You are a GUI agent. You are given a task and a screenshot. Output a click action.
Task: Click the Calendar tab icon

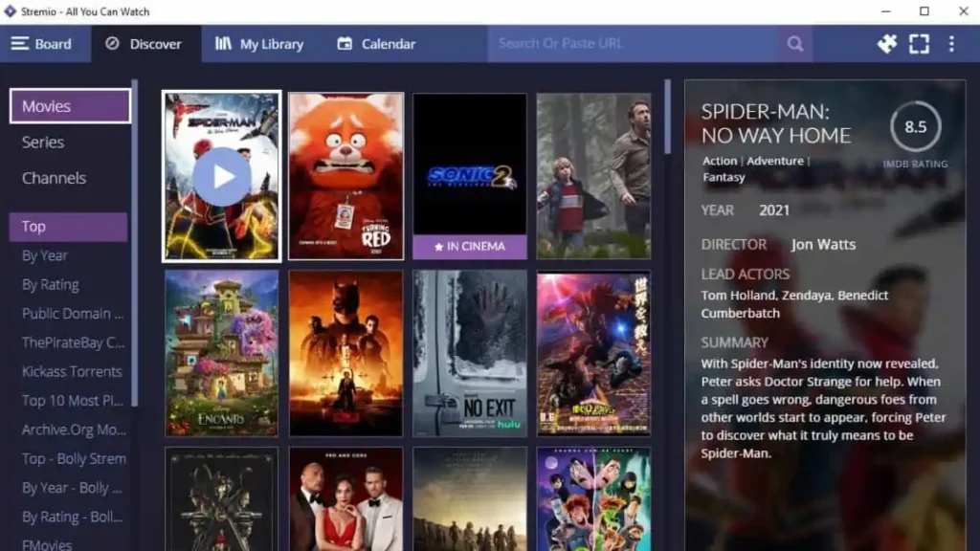(345, 44)
